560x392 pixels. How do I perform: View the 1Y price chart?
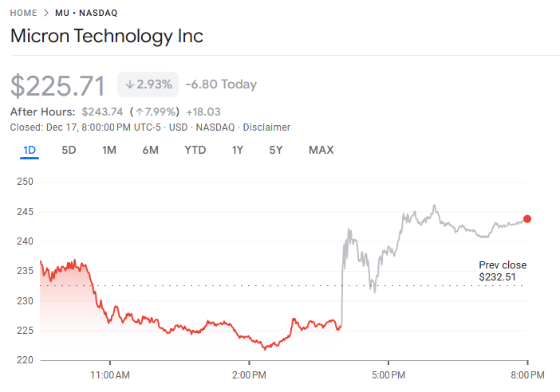pyautogui.click(x=238, y=150)
